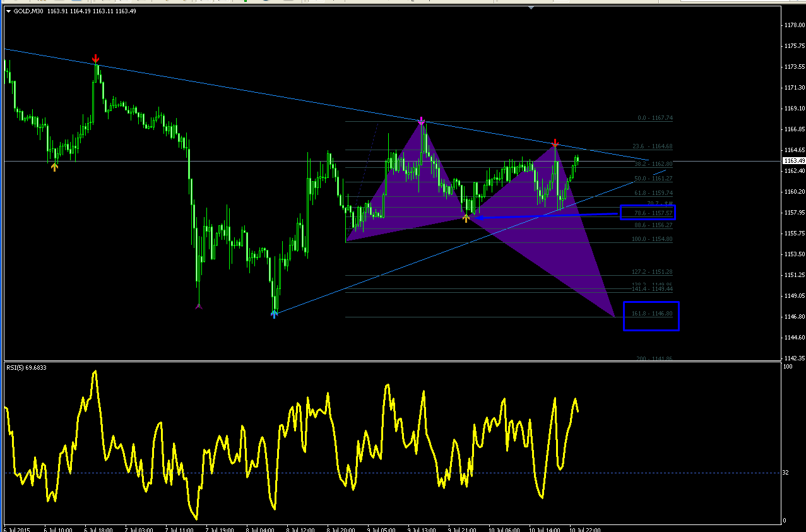Image resolution: width=806 pixels, height=532 pixels.
Task: Click the 88.6 - 1156.27 Fibonacci label
Action: pos(653,225)
